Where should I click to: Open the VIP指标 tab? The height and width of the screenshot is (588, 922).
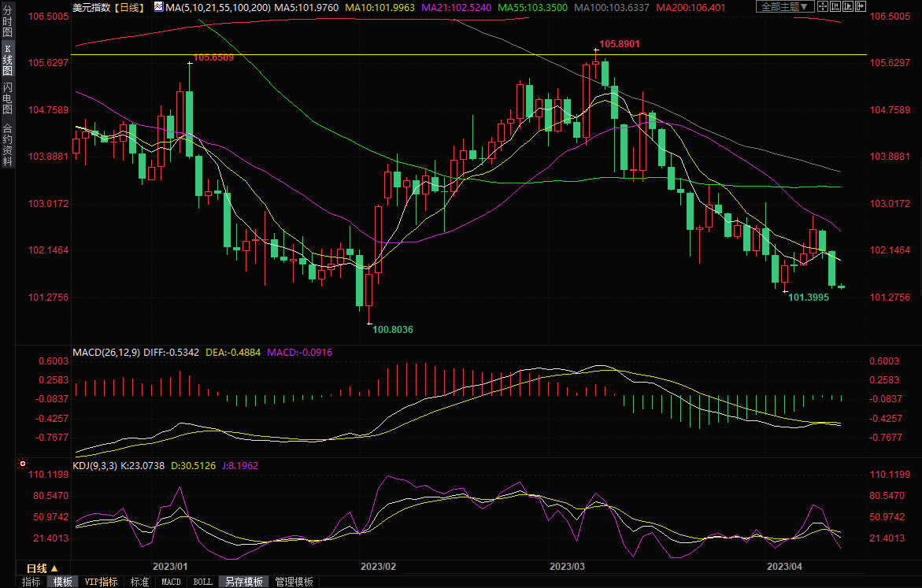tap(102, 582)
